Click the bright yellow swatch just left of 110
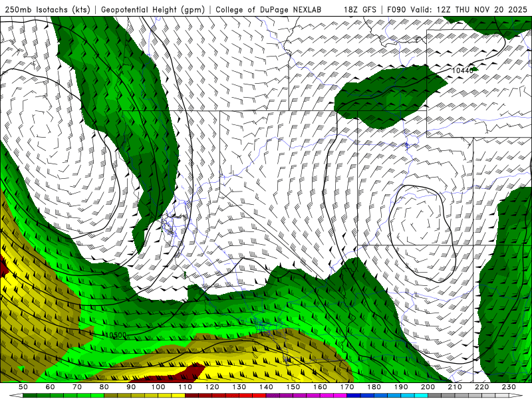This screenshot has width=532, height=399. tap(178, 396)
